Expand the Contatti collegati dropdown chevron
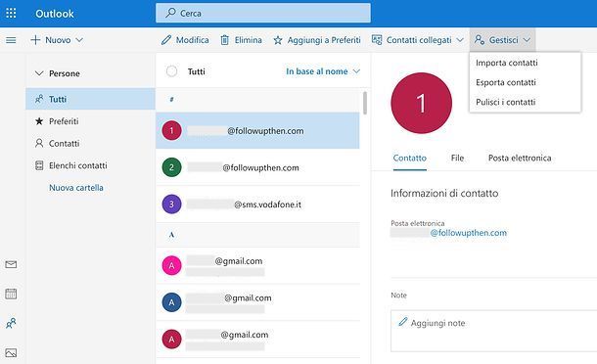This screenshot has height=364, width=597. pyautogui.click(x=460, y=40)
